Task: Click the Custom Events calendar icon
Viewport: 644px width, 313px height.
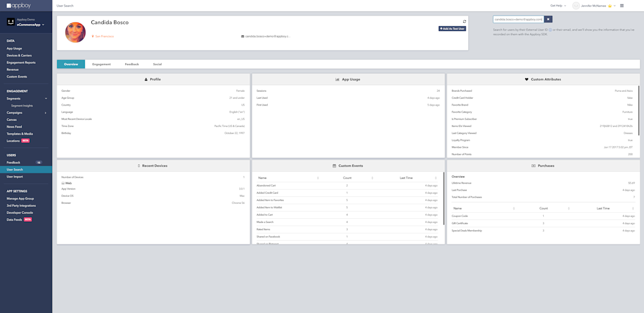Action: pyautogui.click(x=335, y=166)
